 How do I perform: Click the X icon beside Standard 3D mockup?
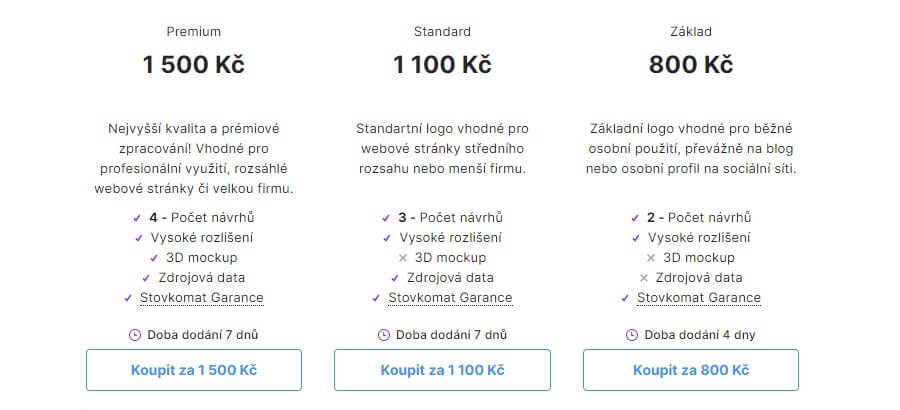click(x=402, y=258)
